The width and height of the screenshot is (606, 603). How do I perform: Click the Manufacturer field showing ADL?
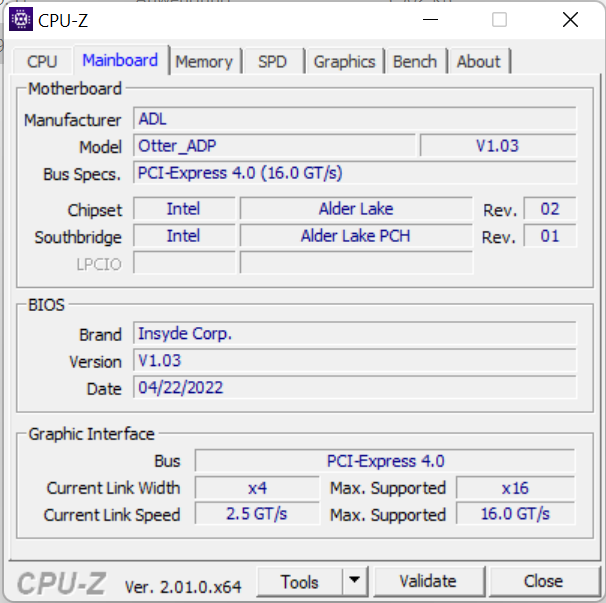(354, 119)
